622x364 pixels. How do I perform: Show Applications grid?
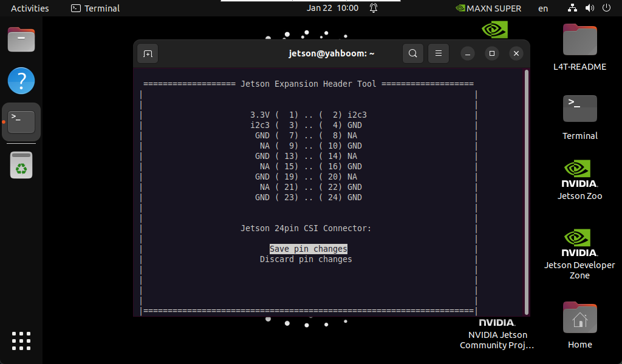pyautogui.click(x=21, y=340)
